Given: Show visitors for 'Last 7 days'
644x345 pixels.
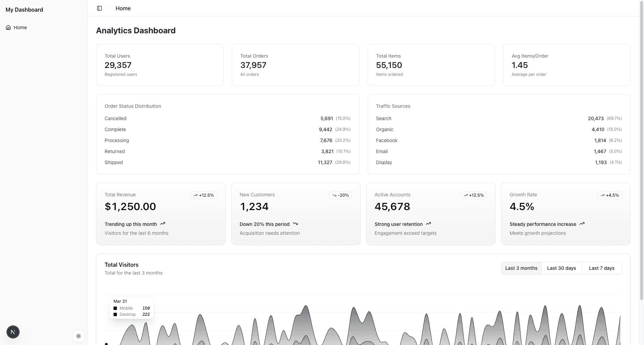Looking at the screenshot, I should point(601,268).
